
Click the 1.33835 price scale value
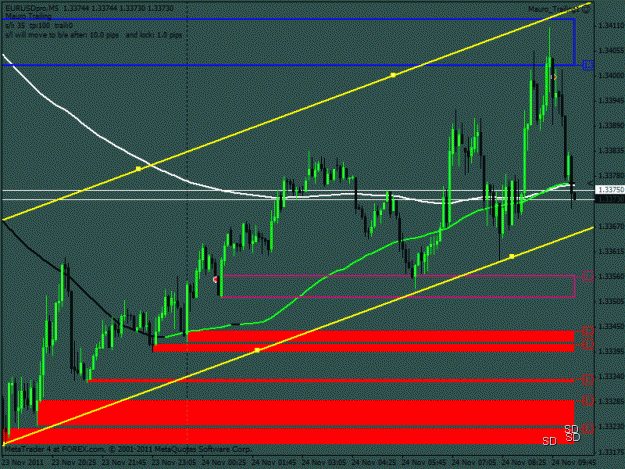(611, 151)
